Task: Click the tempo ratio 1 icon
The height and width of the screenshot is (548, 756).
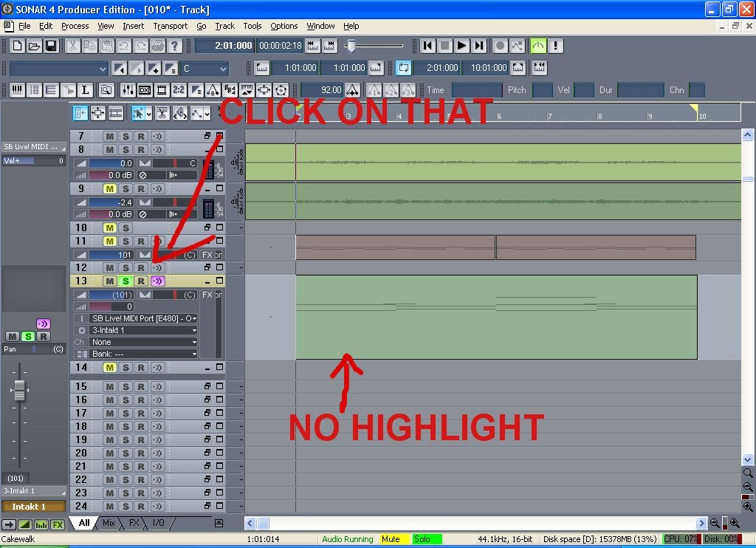Action: point(374,89)
